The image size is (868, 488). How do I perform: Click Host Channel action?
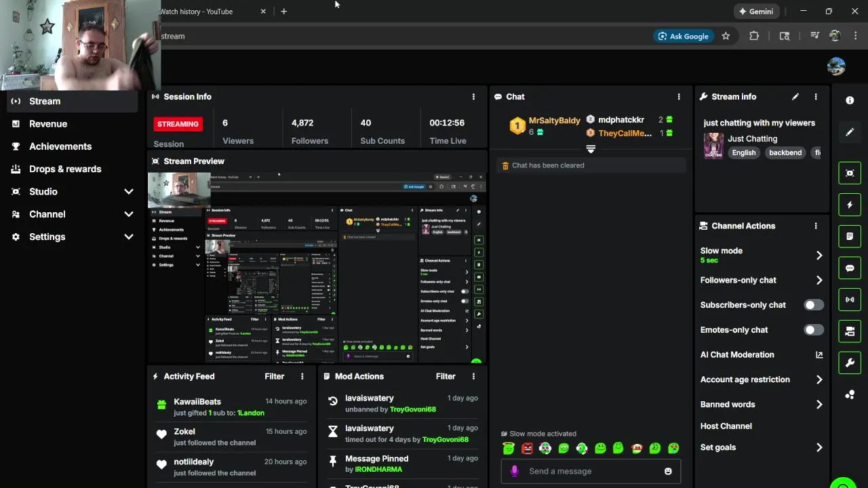coord(726,426)
